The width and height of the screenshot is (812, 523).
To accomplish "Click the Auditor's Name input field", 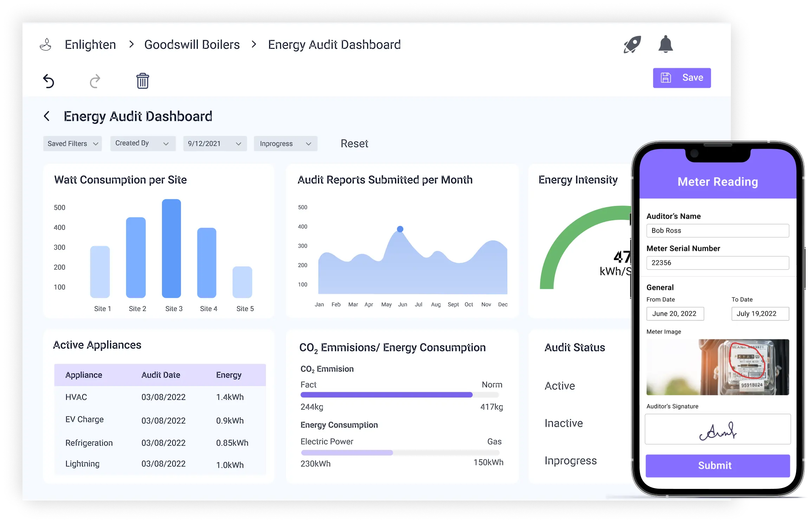I will (717, 231).
